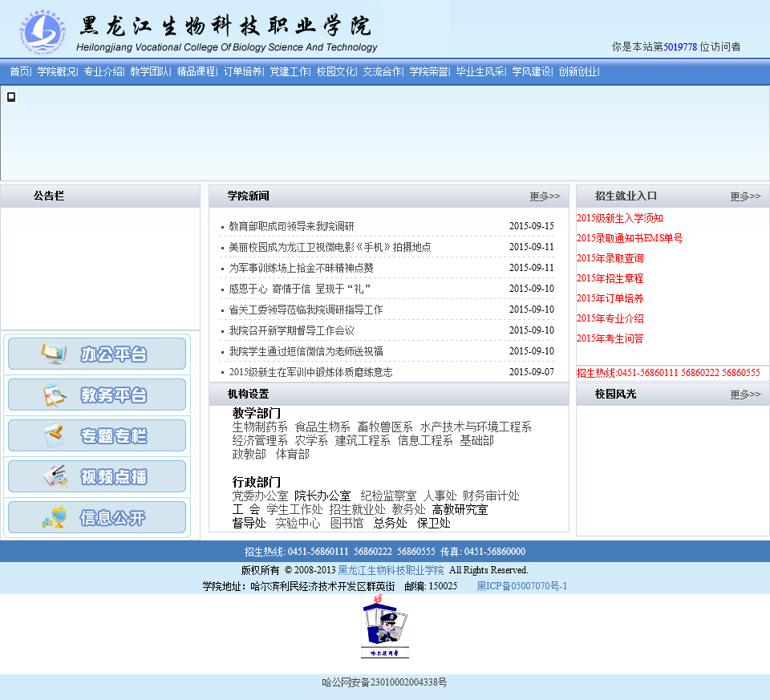
Task: Show more 招生就业入口 via 更多>>
Action: (x=745, y=196)
